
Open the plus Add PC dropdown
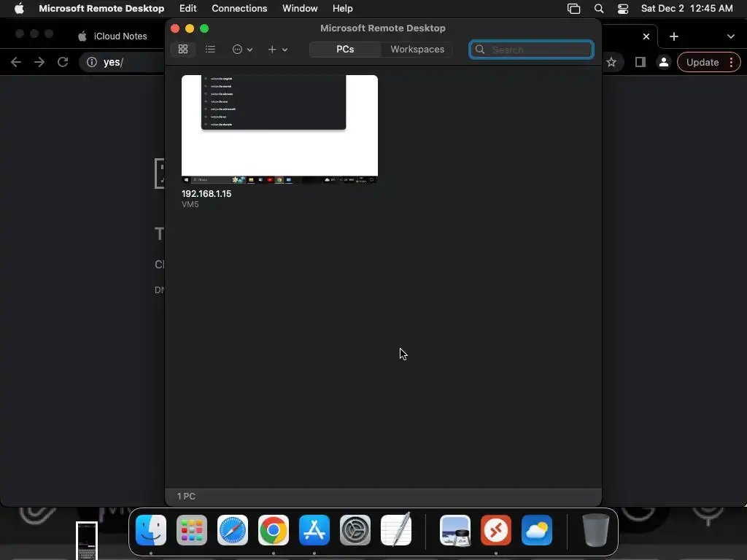click(x=277, y=49)
